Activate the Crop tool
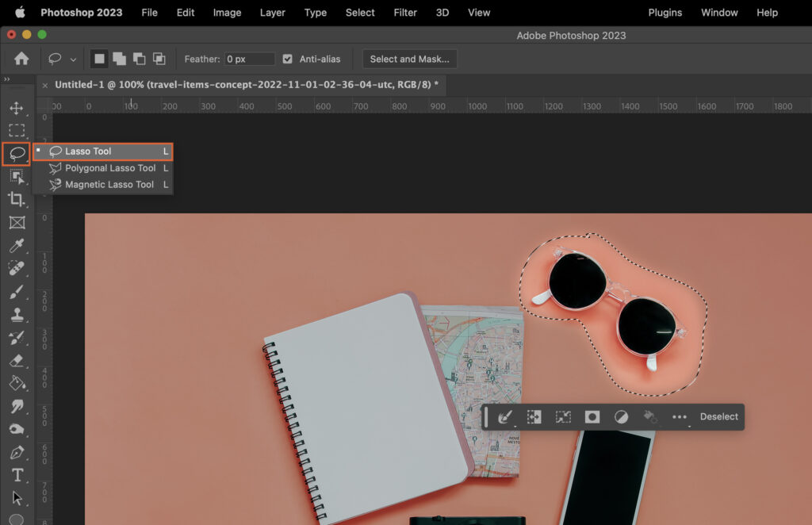This screenshot has height=525, width=812. pos(17,200)
